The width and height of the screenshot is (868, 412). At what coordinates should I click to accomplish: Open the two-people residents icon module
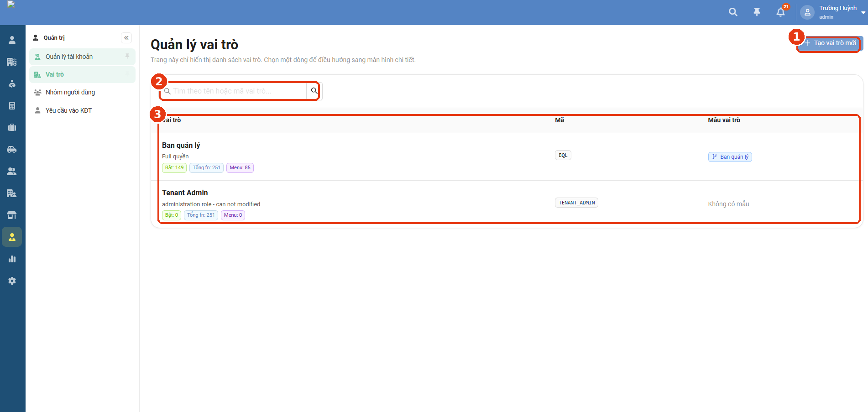coord(12,172)
